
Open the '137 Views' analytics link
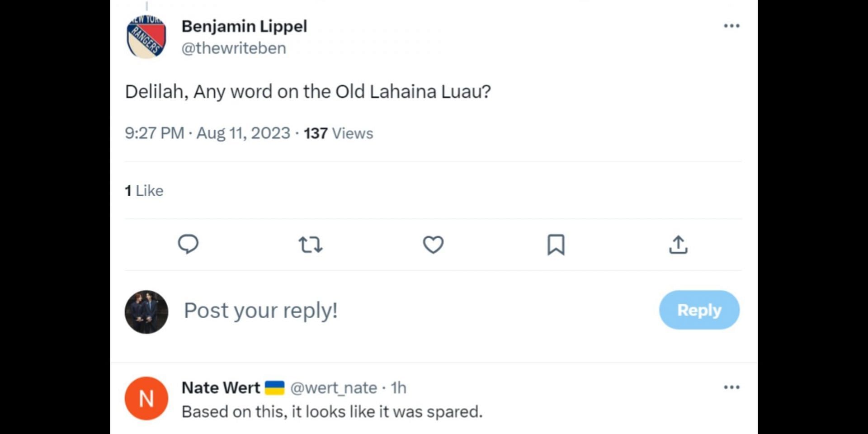click(x=338, y=133)
